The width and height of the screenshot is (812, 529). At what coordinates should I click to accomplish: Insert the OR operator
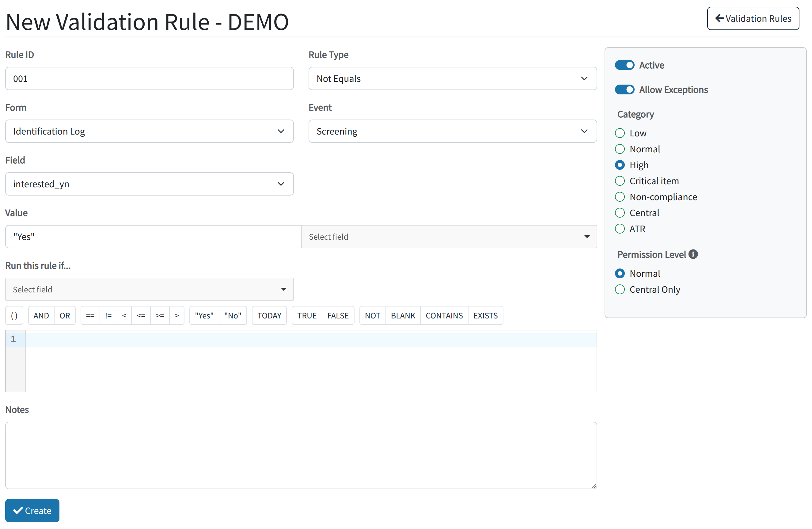tap(65, 316)
